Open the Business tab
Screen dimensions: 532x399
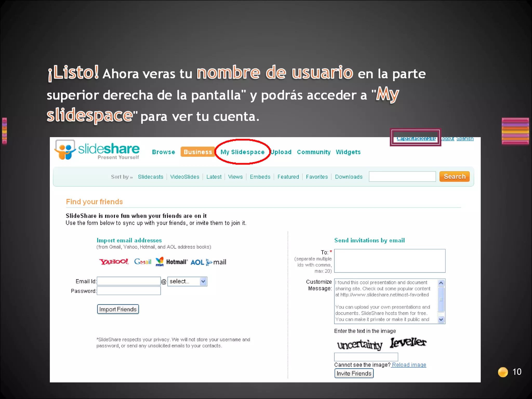(198, 152)
